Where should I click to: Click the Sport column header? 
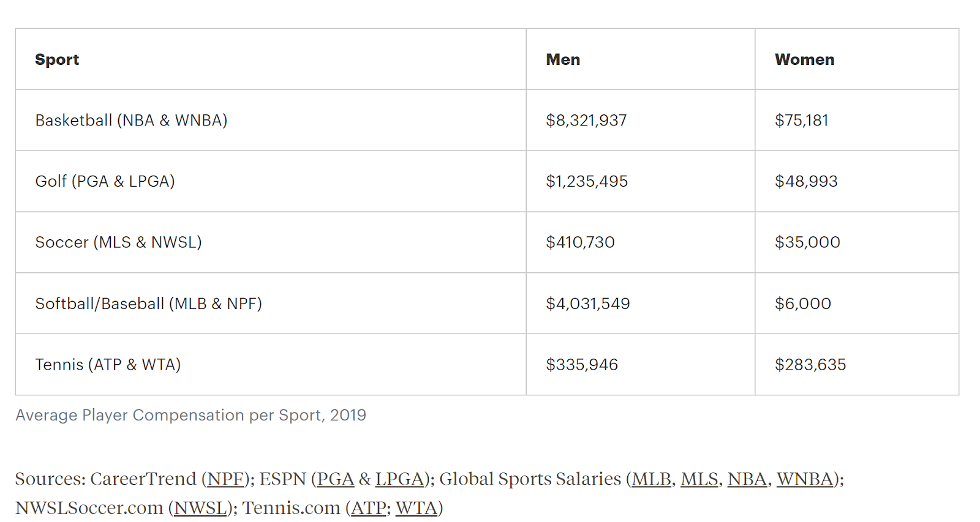click(x=57, y=59)
